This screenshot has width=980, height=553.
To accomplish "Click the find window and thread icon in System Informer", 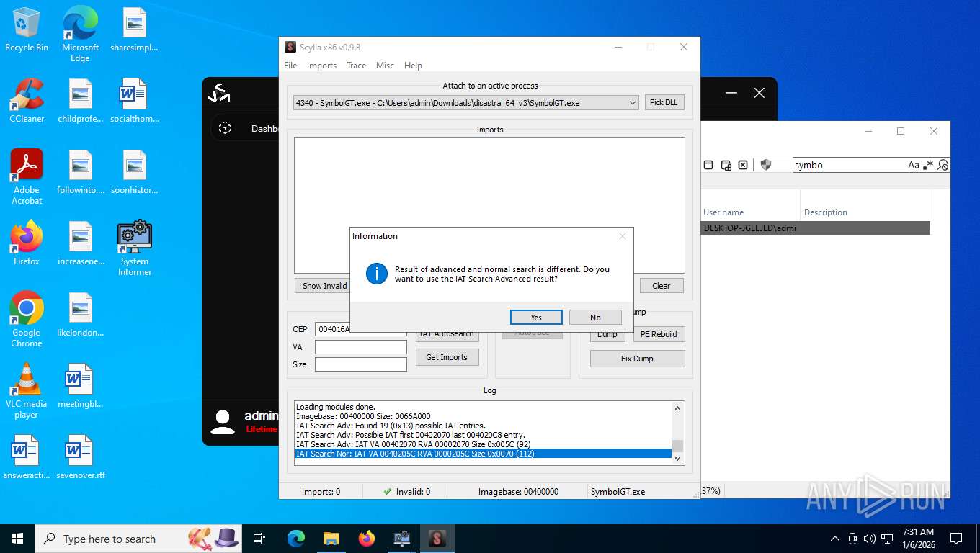I will tap(726, 165).
